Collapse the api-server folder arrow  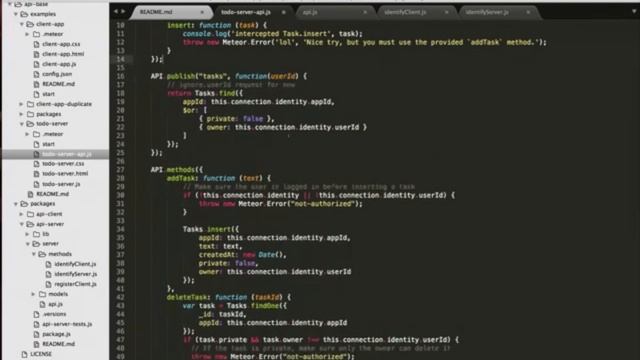click(22, 224)
